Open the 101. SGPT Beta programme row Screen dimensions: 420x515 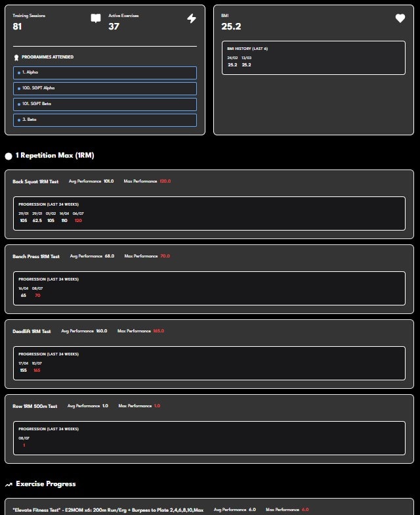(105, 104)
